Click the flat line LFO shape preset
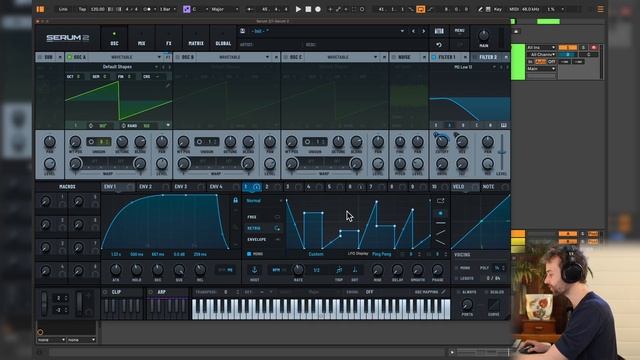 [440, 223]
